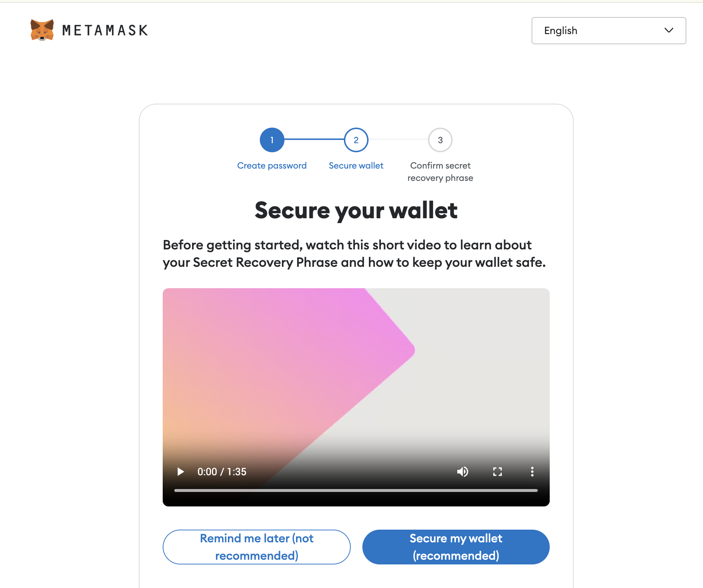This screenshot has width=703, height=588.
Task: Click the METAMASK wordmark text
Action: pyautogui.click(x=105, y=30)
